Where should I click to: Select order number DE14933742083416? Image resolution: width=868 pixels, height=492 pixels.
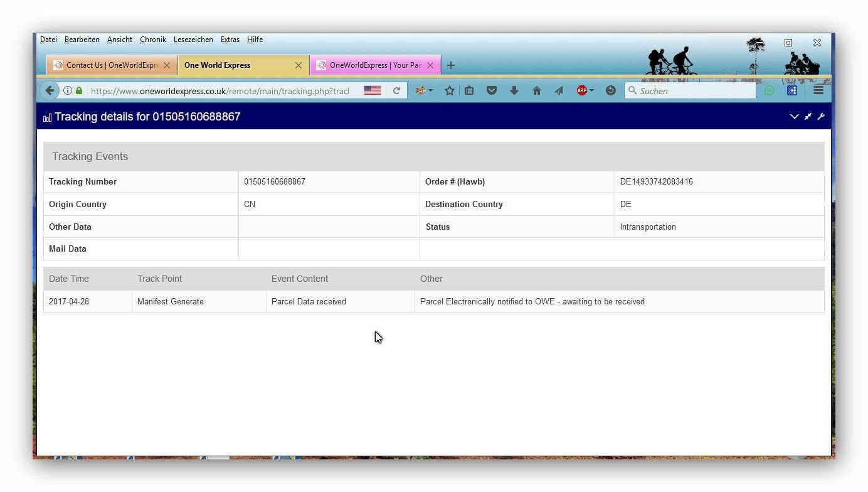[x=657, y=182]
